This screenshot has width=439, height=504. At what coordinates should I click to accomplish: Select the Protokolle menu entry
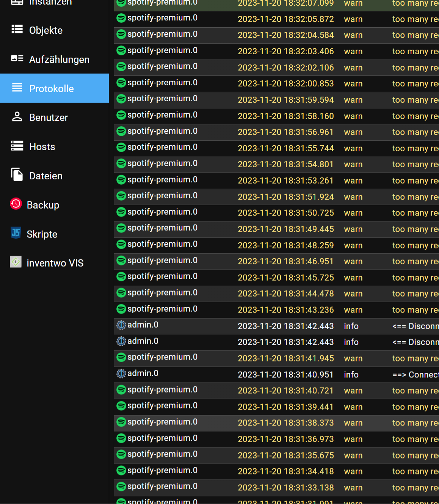click(x=54, y=88)
